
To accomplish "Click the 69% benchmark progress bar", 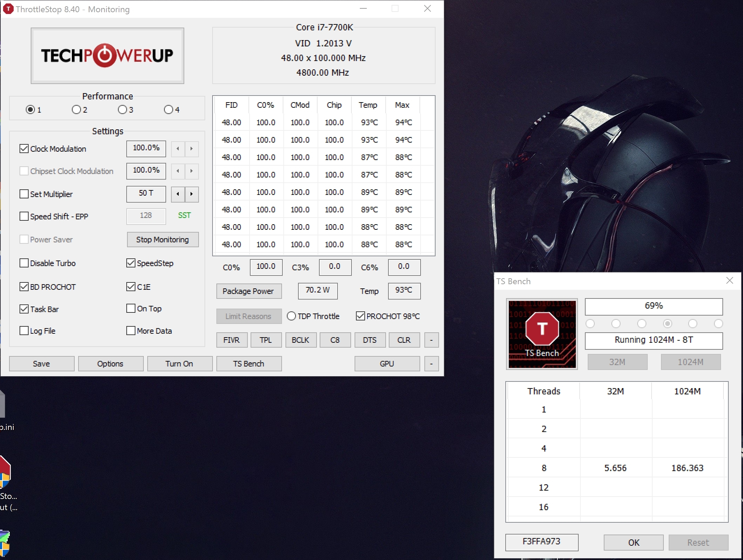I will tap(653, 307).
